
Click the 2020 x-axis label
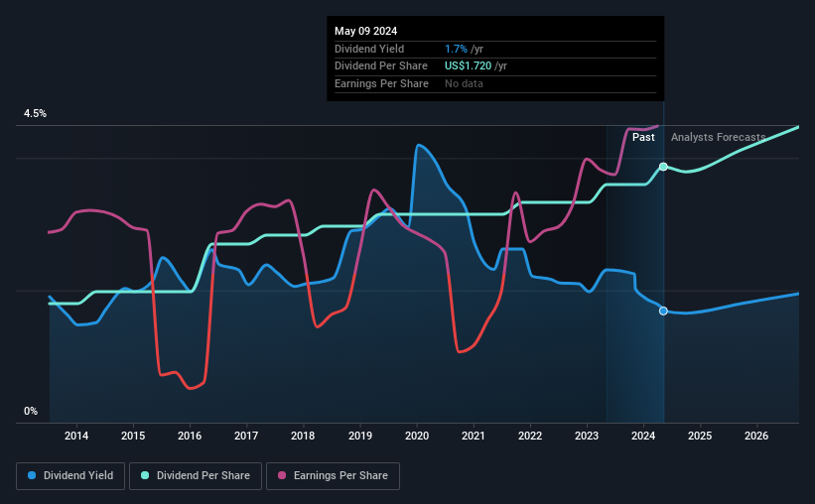(417, 436)
